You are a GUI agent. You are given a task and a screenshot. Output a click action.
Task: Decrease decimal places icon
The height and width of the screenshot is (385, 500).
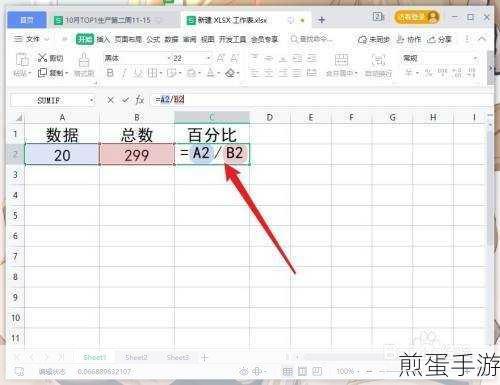tap(471, 72)
